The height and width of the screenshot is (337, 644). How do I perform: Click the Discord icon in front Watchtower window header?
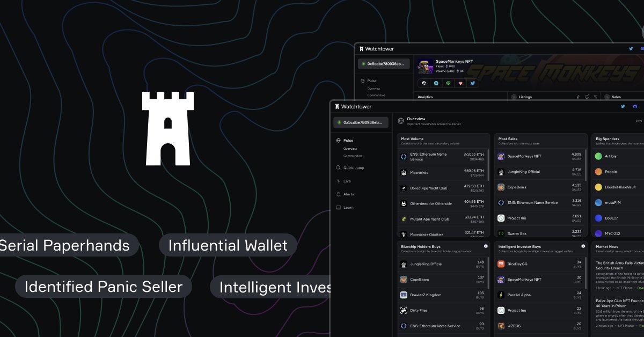click(636, 106)
